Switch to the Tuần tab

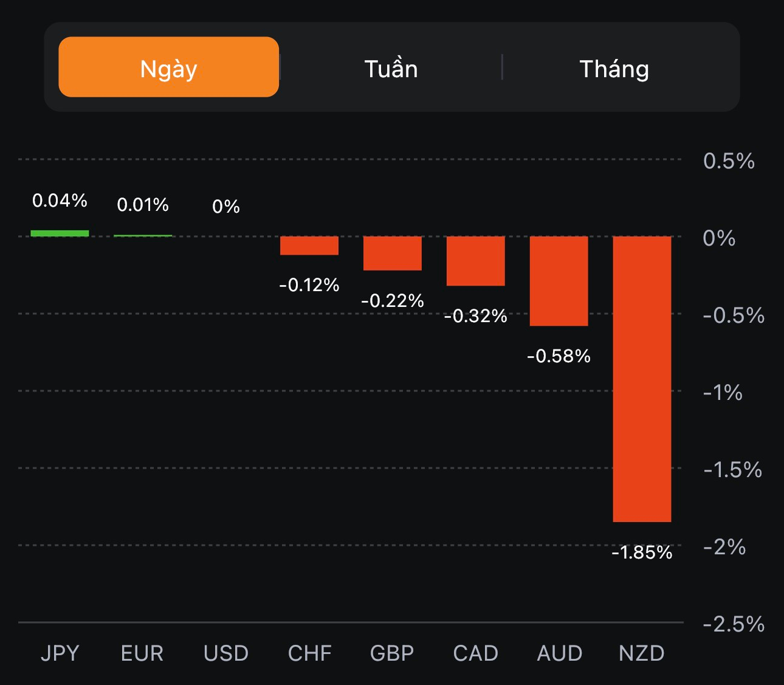point(391,69)
